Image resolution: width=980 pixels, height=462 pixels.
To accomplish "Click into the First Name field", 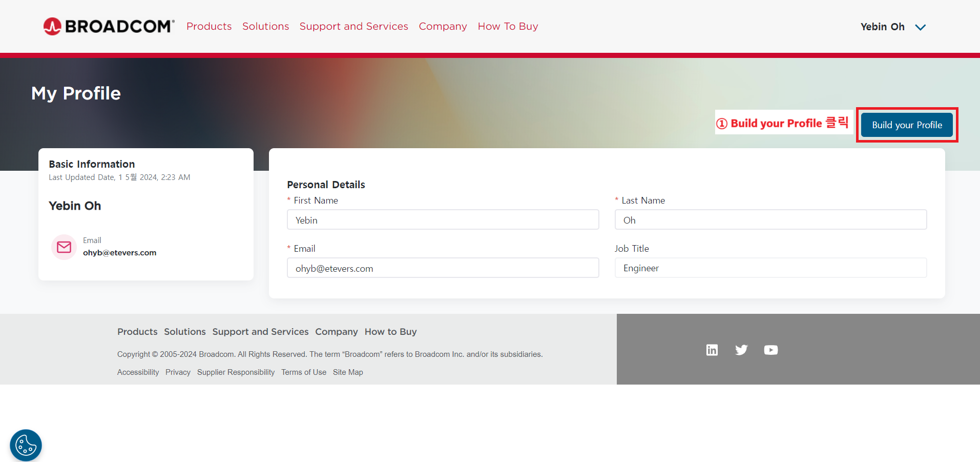I will 443,220.
